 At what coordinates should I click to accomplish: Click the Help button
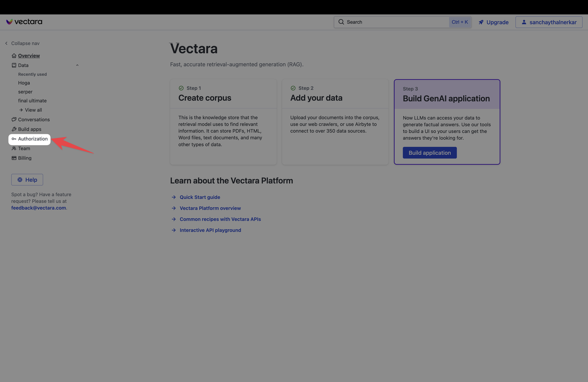pos(27,180)
